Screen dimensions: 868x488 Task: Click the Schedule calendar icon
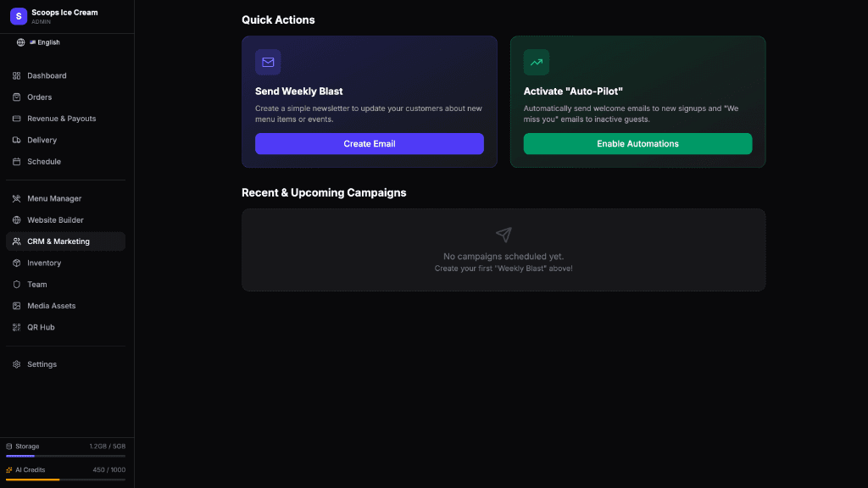[17, 162]
